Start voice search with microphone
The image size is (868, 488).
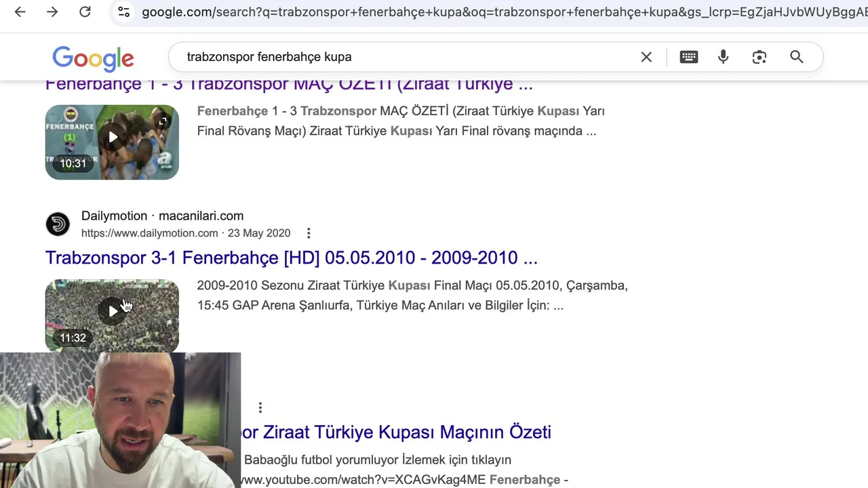pyautogui.click(x=724, y=57)
